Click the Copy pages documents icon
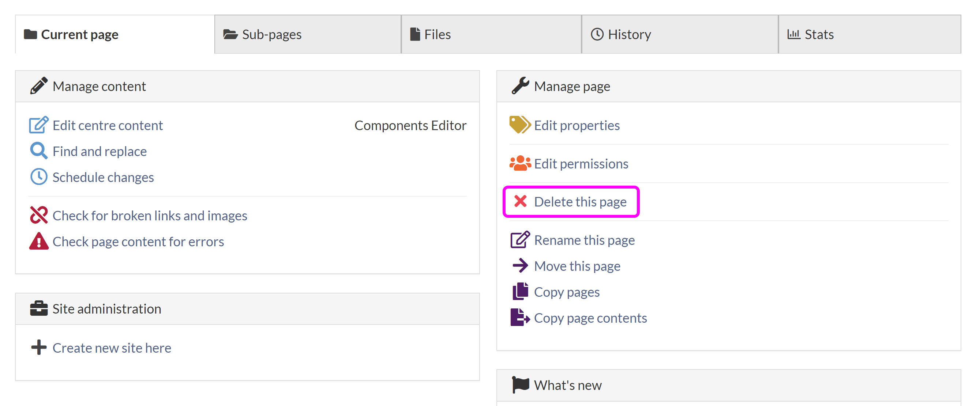 point(520,292)
